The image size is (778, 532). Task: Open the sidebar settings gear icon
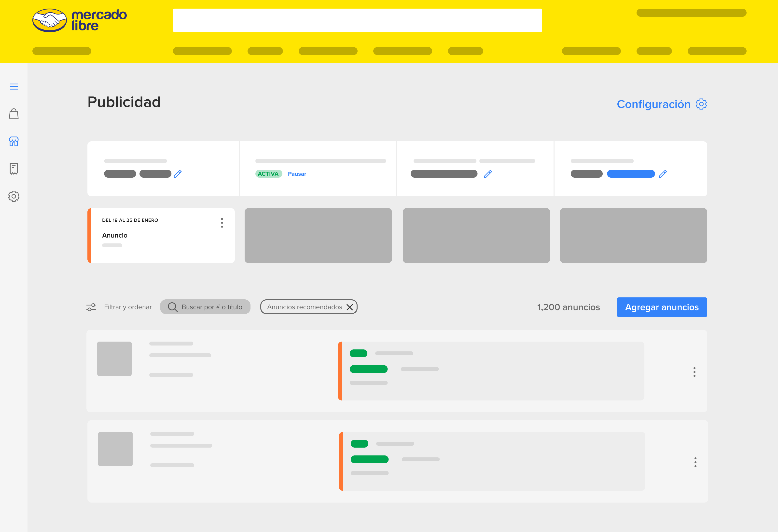point(14,196)
